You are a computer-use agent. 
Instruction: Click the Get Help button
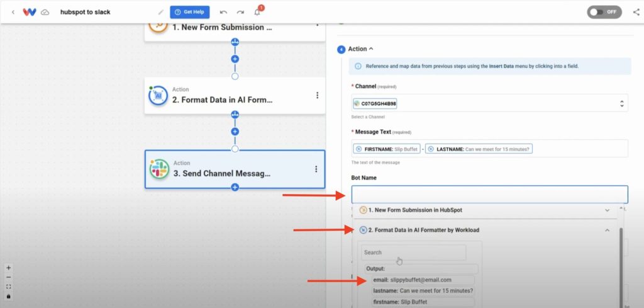pos(190,12)
